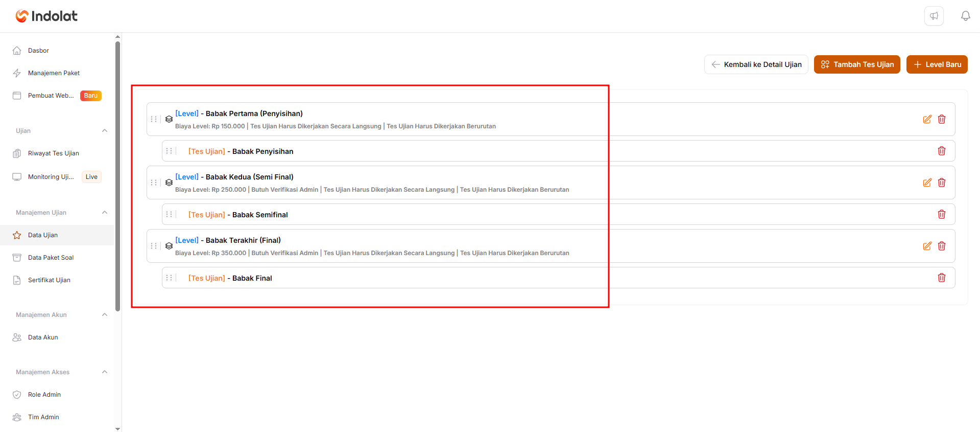
Task: Delete the Babak Penyisihan test
Action: click(x=942, y=151)
